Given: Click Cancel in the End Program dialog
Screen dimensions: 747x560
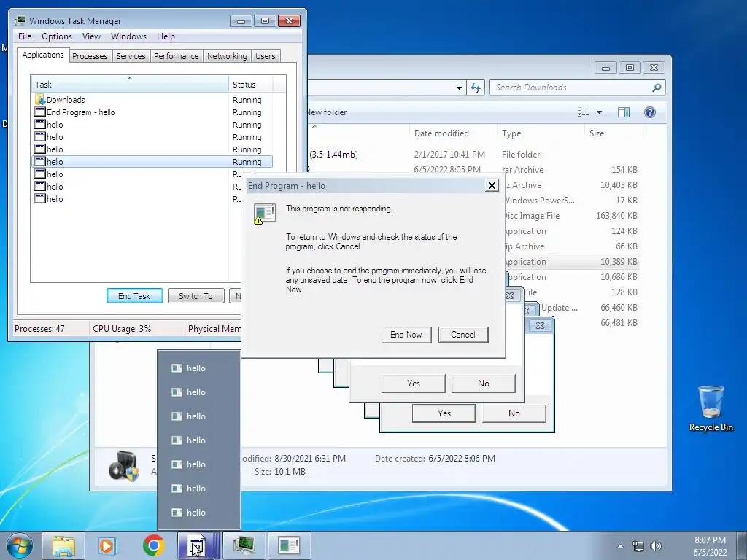Looking at the screenshot, I should coord(463,334).
